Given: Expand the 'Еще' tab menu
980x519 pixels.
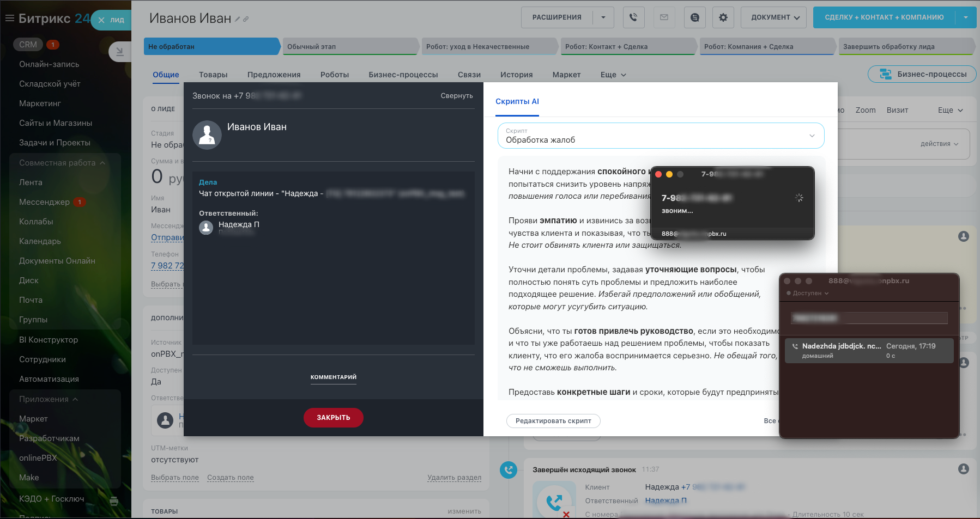Looking at the screenshot, I should (613, 75).
